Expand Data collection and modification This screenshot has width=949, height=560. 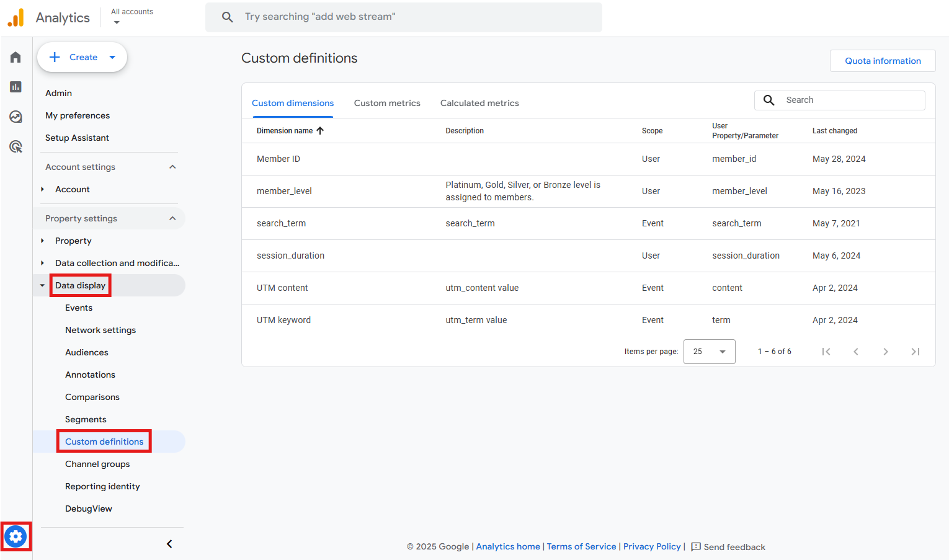click(42, 263)
